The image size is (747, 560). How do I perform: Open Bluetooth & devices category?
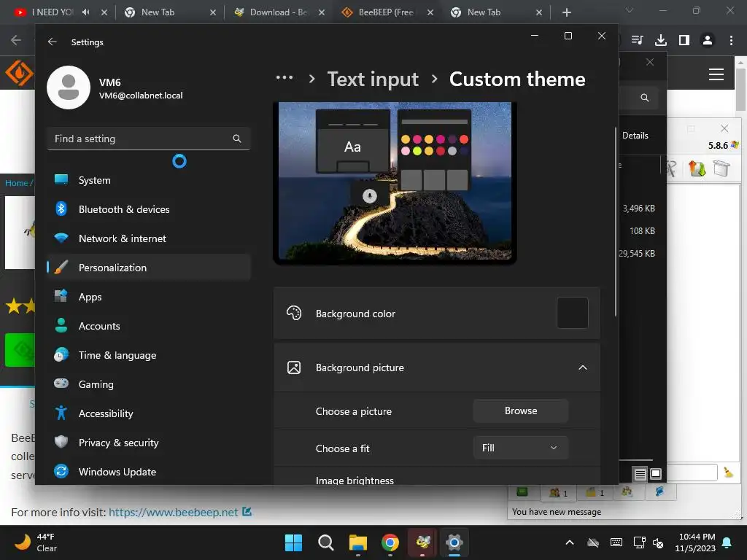coord(149,209)
